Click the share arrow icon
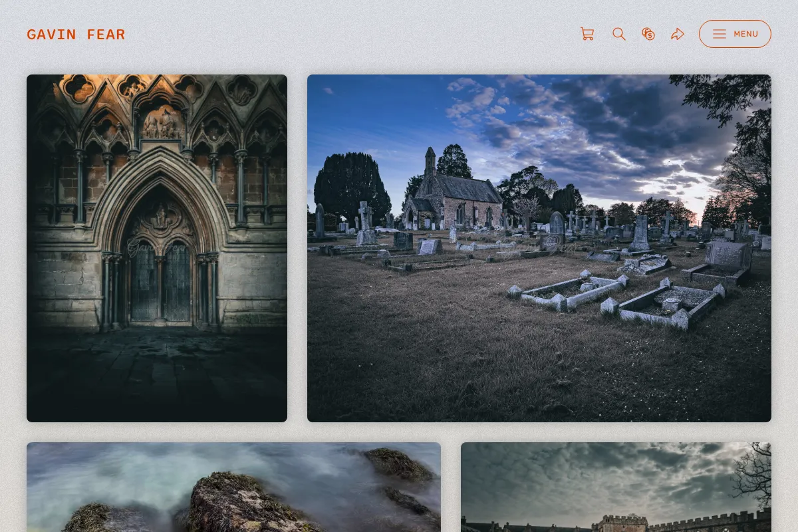This screenshot has height=532, width=798. (x=678, y=34)
